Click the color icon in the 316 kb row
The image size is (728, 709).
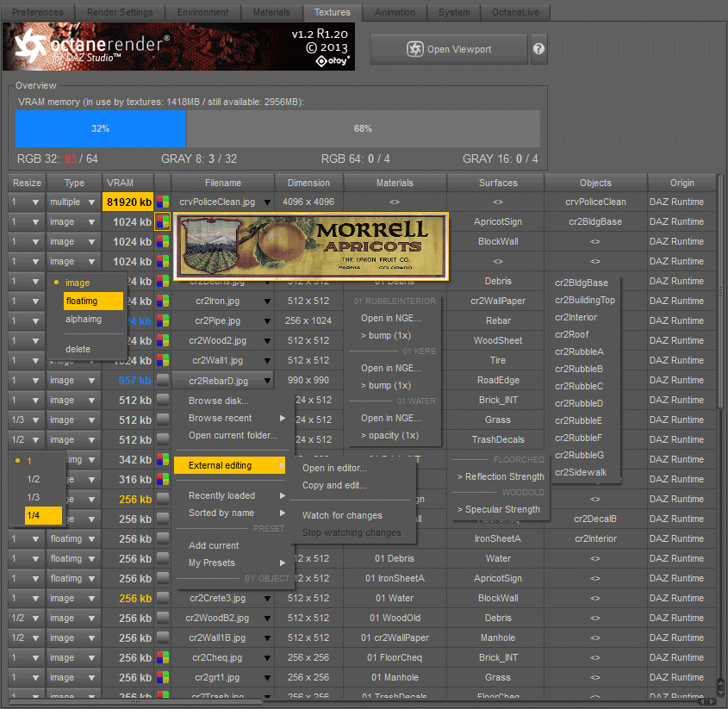pos(163,479)
